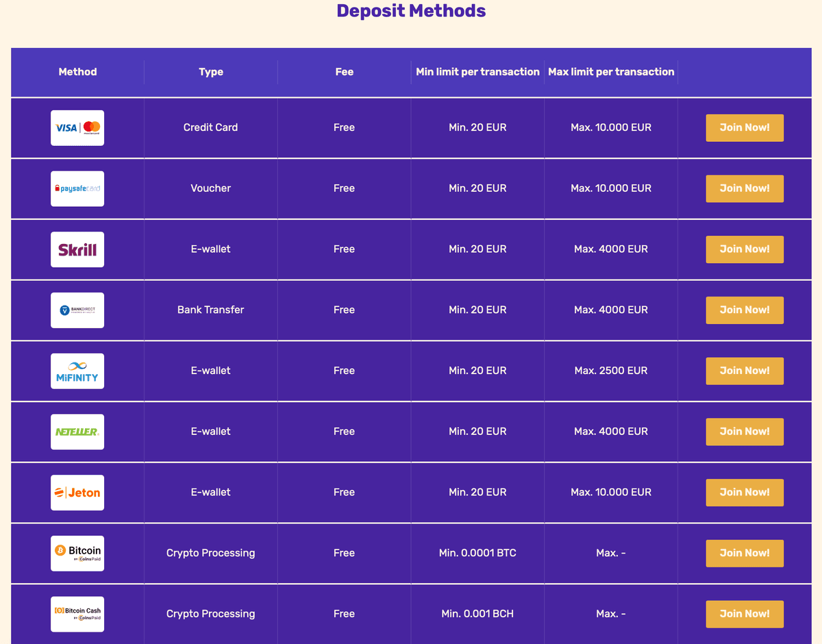Click the Bitcoin Cash logo
Viewport: 822px width, 644px height.
pos(77,614)
